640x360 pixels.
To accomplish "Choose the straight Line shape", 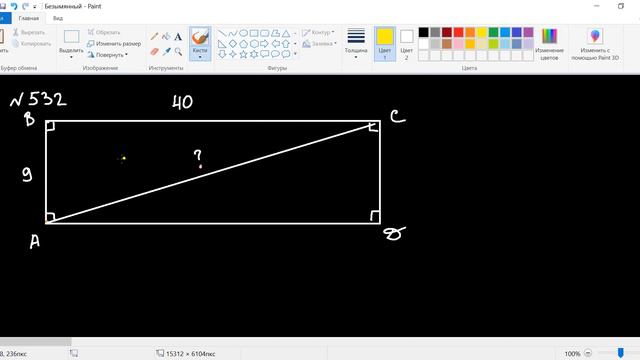I will [222, 33].
